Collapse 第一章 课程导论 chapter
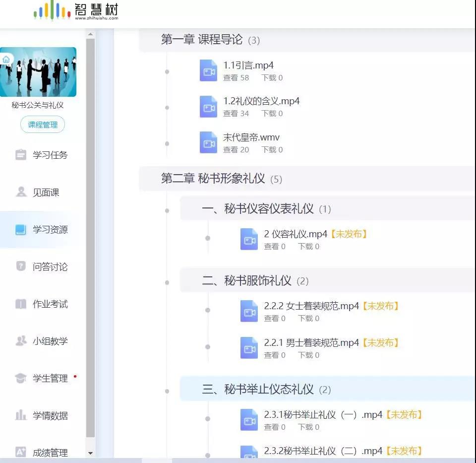 pos(307,40)
